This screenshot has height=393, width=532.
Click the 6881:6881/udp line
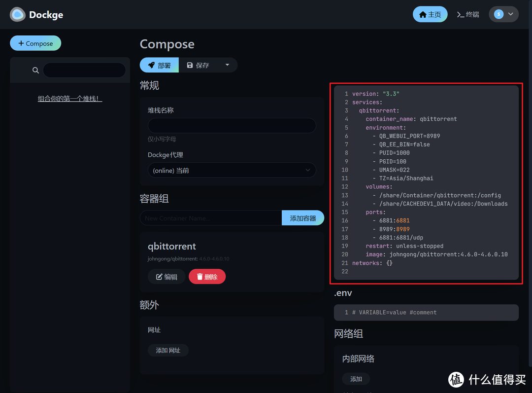click(x=398, y=238)
